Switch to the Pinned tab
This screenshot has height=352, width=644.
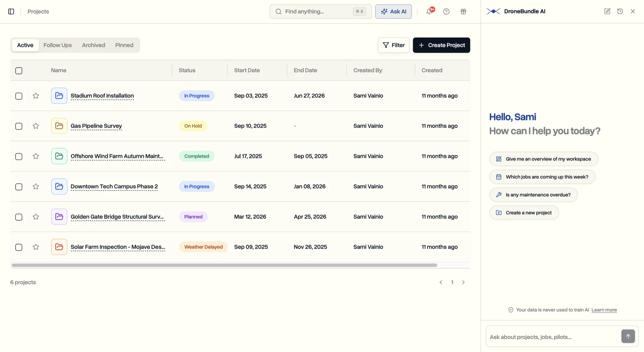(x=124, y=45)
